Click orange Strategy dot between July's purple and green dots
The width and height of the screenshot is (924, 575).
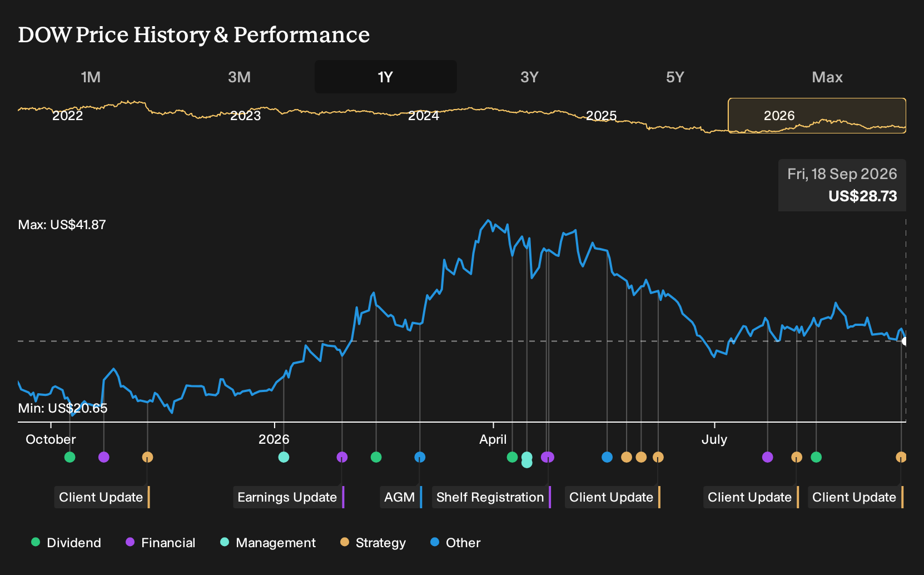(797, 457)
